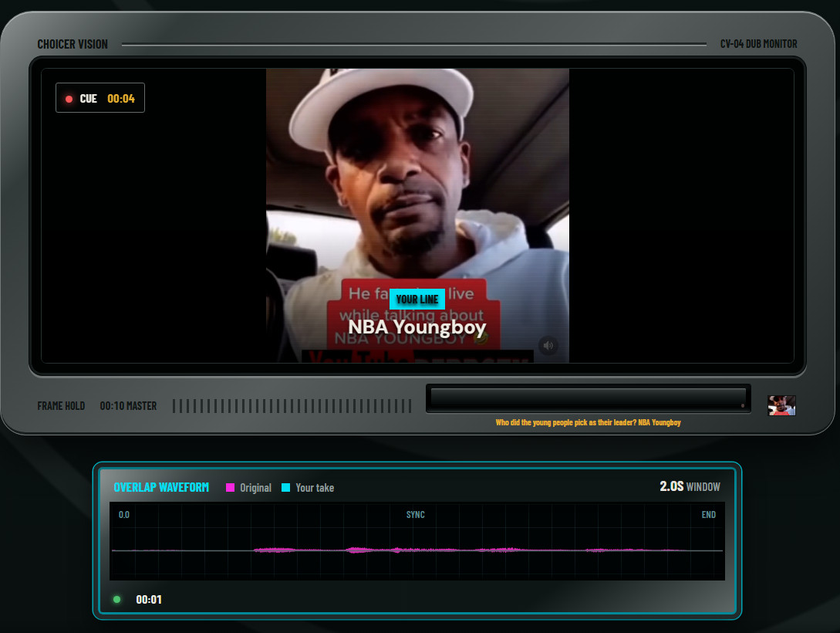Click the cue time 00:04
This screenshot has height=633, width=840.
click(x=121, y=99)
